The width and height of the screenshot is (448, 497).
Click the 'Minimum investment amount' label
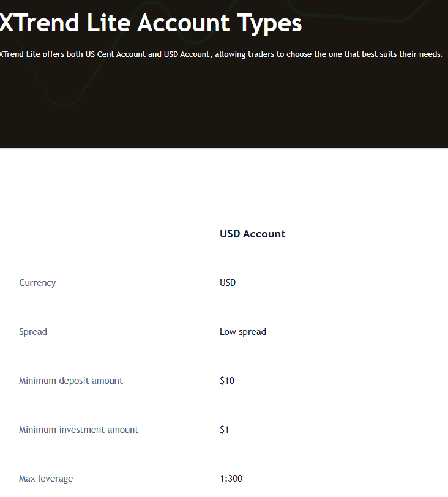(x=78, y=430)
